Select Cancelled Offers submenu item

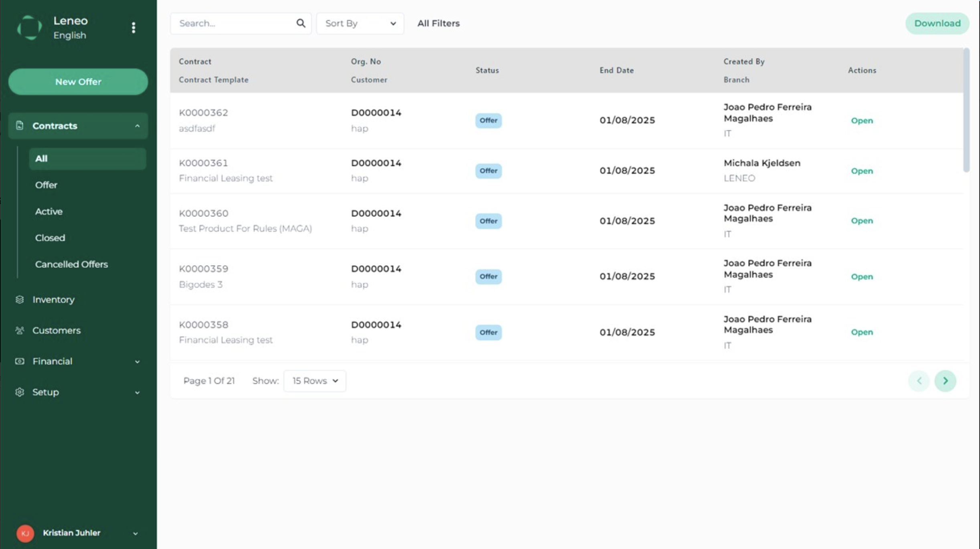[71, 264]
